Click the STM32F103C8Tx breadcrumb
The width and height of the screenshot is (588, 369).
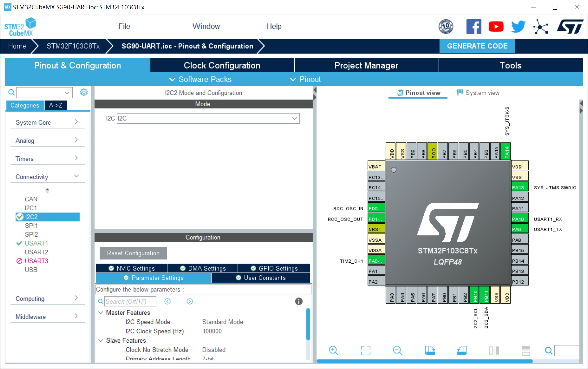pyautogui.click(x=73, y=46)
